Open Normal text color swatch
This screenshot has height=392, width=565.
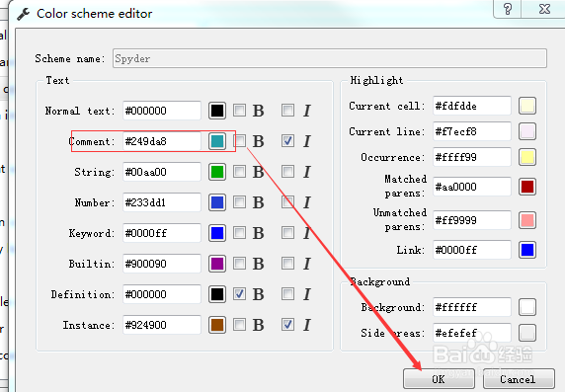[x=217, y=111]
